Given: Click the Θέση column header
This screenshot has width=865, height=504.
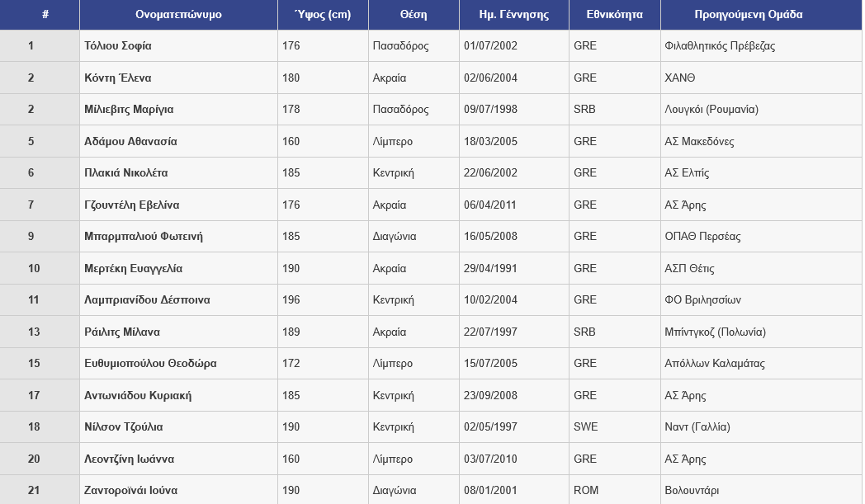Looking at the screenshot, I should tap(414, 15).
